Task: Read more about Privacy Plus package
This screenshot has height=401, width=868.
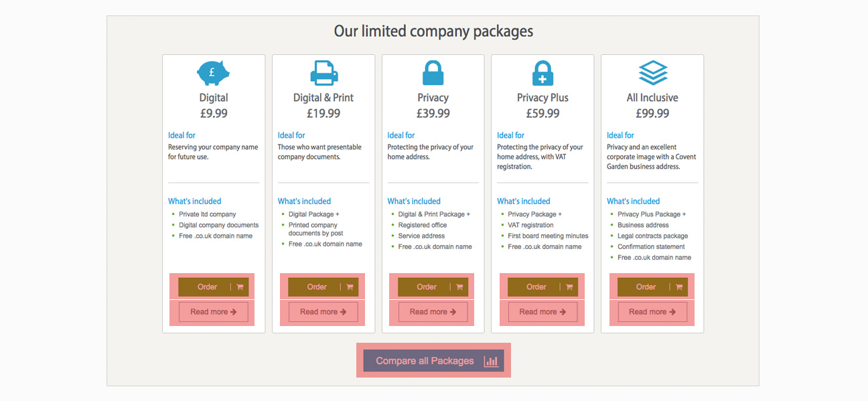Action: (543, 312)
